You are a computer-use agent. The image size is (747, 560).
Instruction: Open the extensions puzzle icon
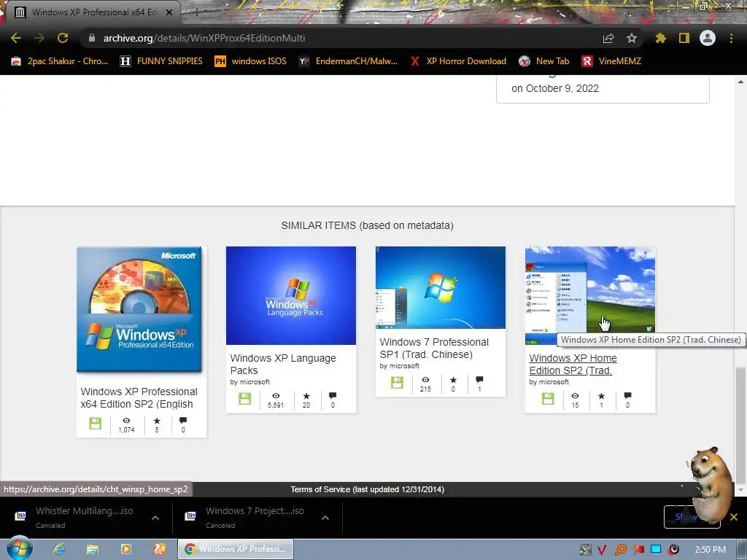661,38
